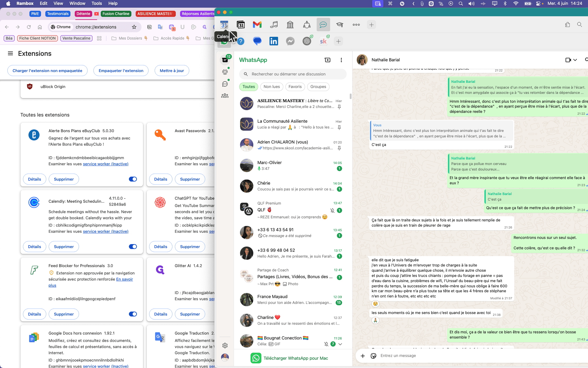The image size is (588, 368).
Task: Open the WhatsApp three-dot menu
Action: pyautogui.click(x=341, y=60)
